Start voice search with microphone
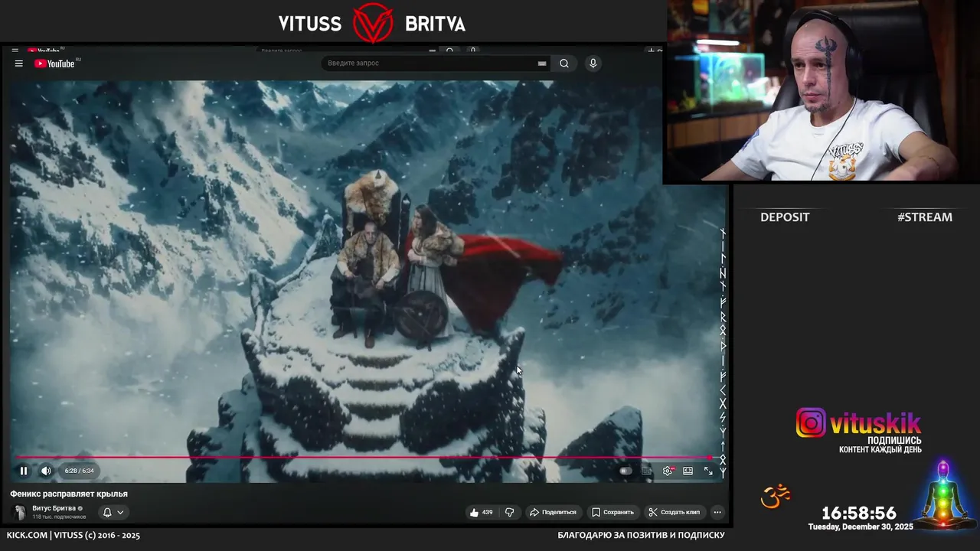This screenshot has height=551, width=980. click(x=593, y=64)
